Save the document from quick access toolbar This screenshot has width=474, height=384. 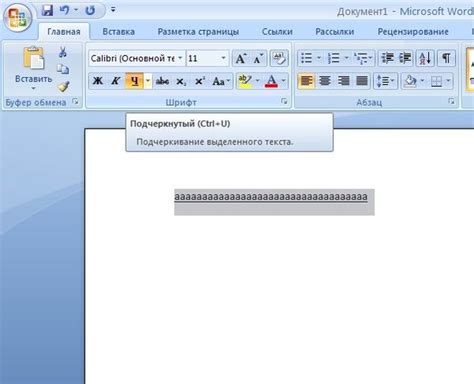point(48,10)
